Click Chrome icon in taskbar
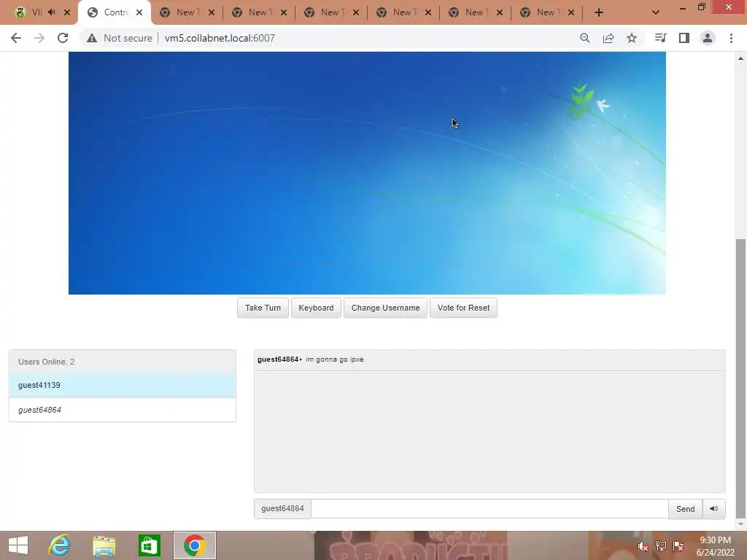Viewport: 747px width, 560px height. (194, 545)
